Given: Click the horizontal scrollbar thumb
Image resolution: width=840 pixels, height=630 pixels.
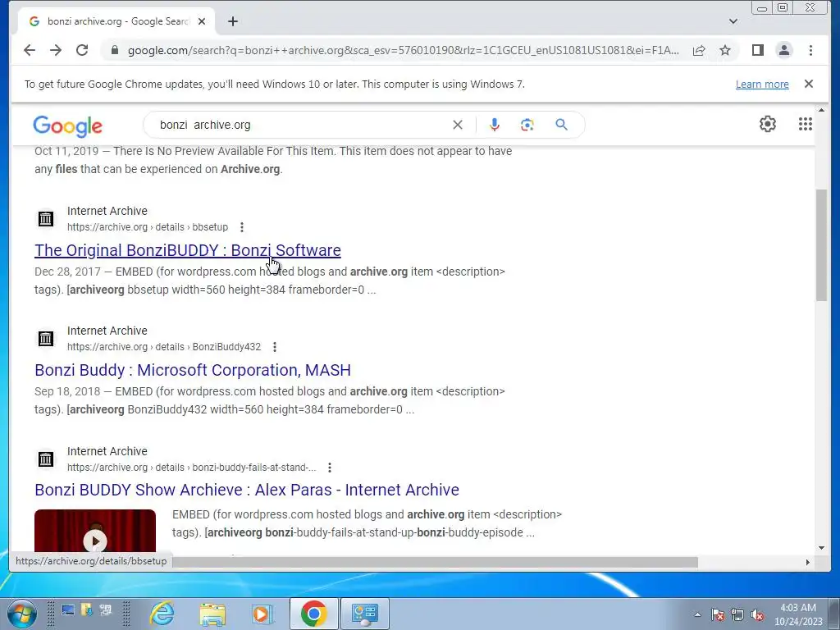Looking at the screenshot, I should coord(435,562).
